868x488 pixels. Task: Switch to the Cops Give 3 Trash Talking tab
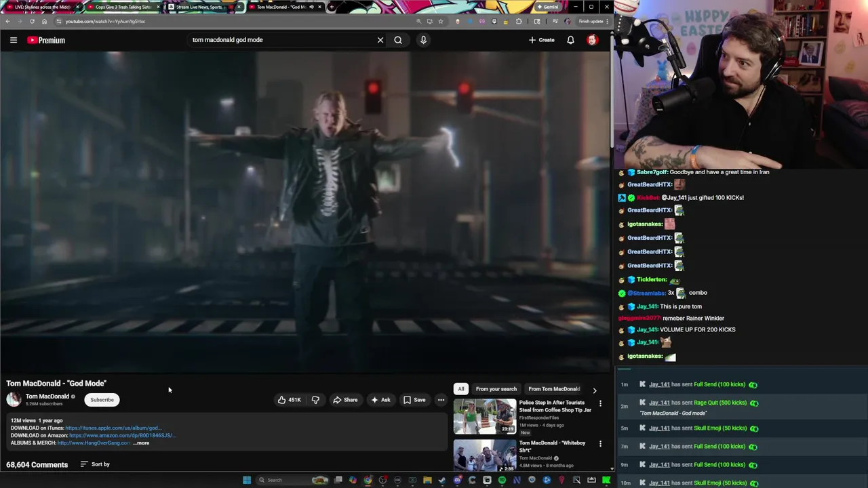(x=122, y=7)
